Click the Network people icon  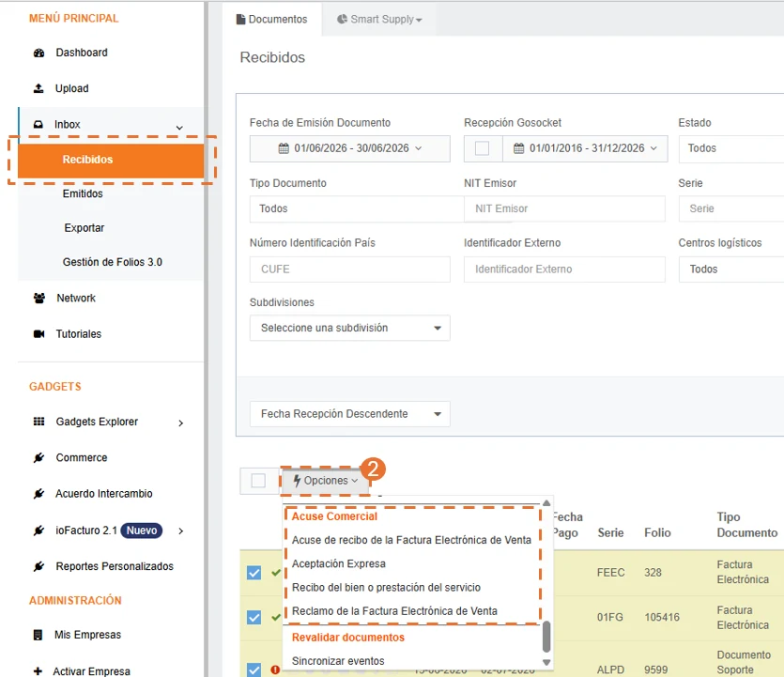(39, 298)
